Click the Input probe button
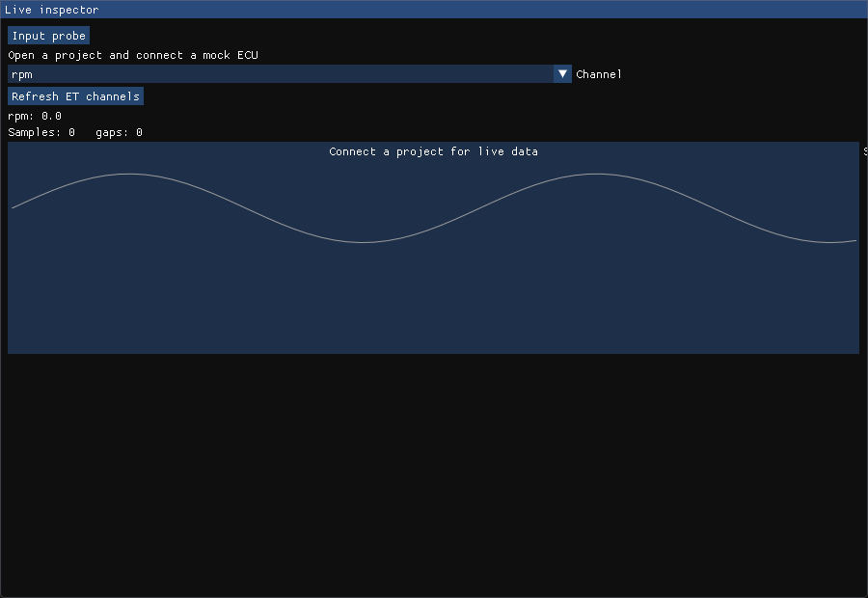The image size is (868, 598). (49, 36)
